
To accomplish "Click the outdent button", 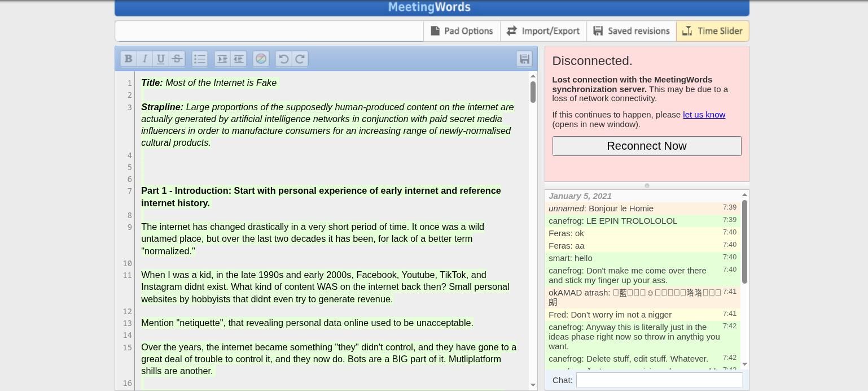I will 239,59.
